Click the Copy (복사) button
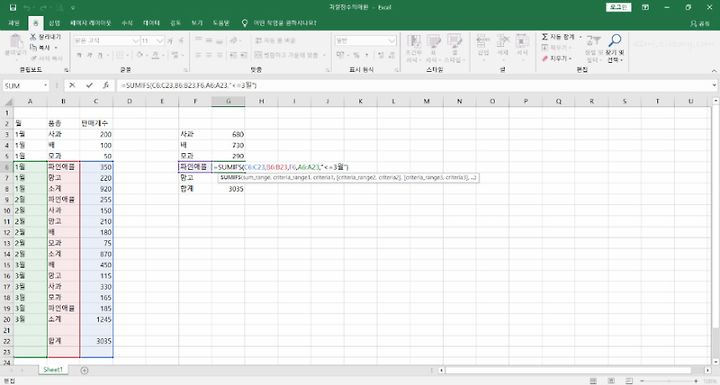Viewport: 720px width, 385px height. click(x=41, y=47)
